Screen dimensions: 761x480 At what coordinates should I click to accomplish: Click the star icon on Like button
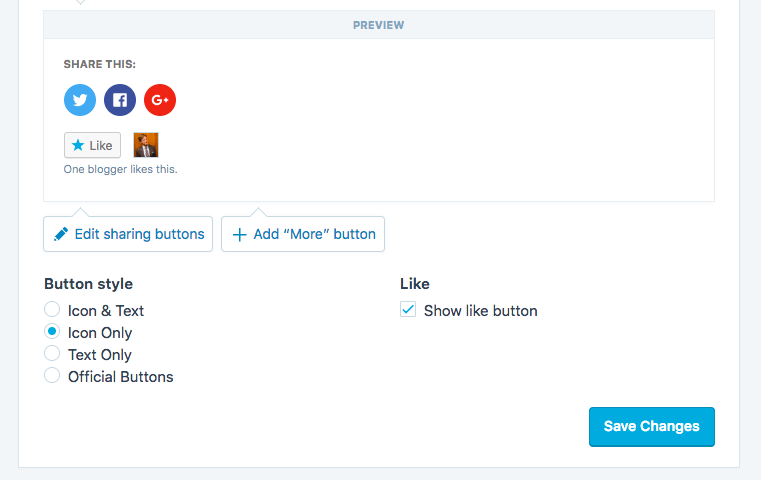78,146
